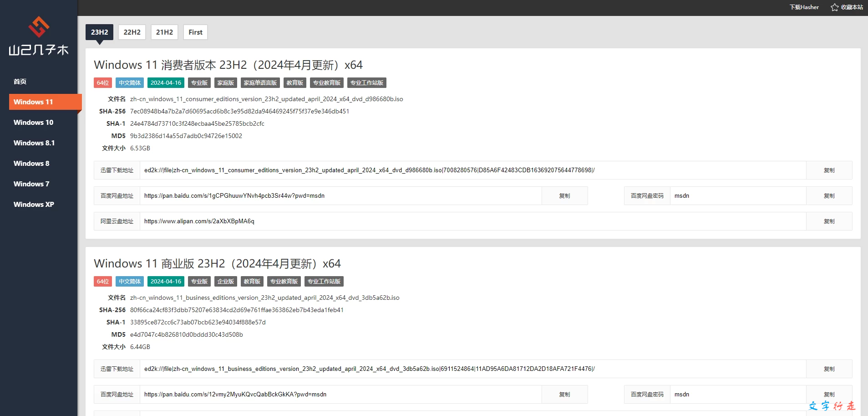The width and height of the screenshot is (868, 416).
Task: Copy the consumer edition Baidu pan address
Action: coord(564,196)
